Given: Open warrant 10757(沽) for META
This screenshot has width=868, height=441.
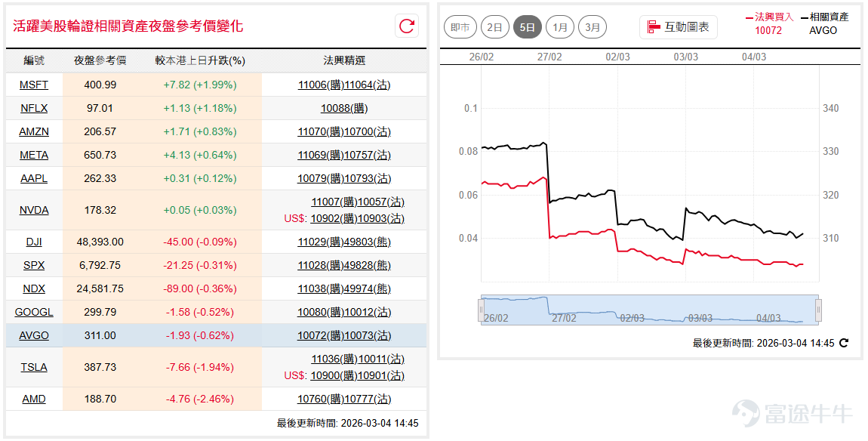Looking at the screenshot, I should point(368,155).
